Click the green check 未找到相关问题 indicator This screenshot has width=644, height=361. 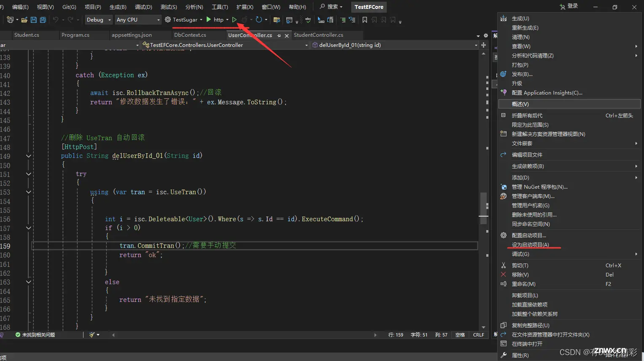tap(35, 335)
